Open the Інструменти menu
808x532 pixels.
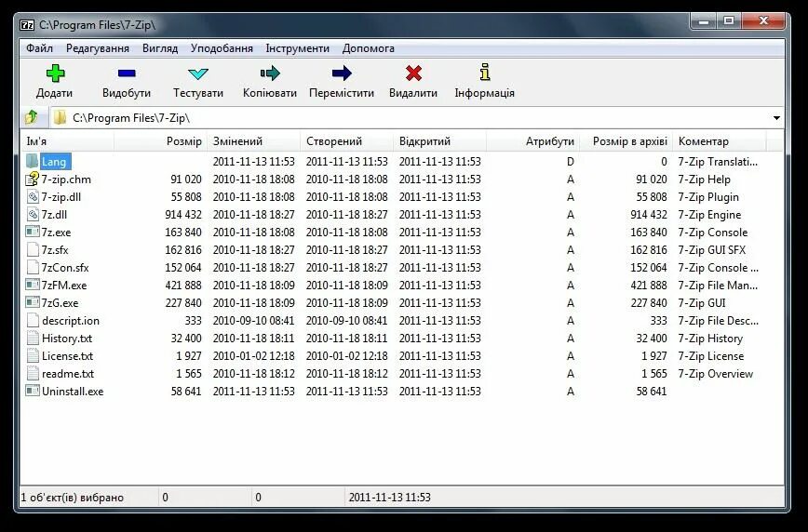point(297,47)
